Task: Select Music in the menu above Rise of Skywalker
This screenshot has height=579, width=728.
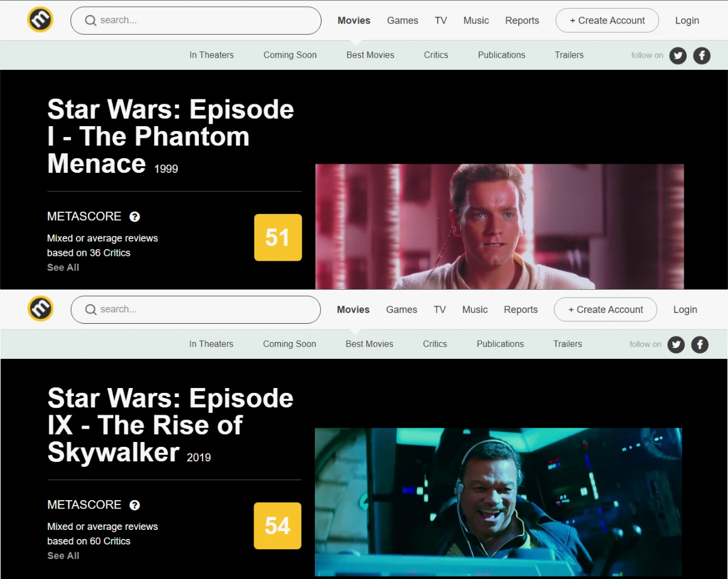Action: click(475, 310)
